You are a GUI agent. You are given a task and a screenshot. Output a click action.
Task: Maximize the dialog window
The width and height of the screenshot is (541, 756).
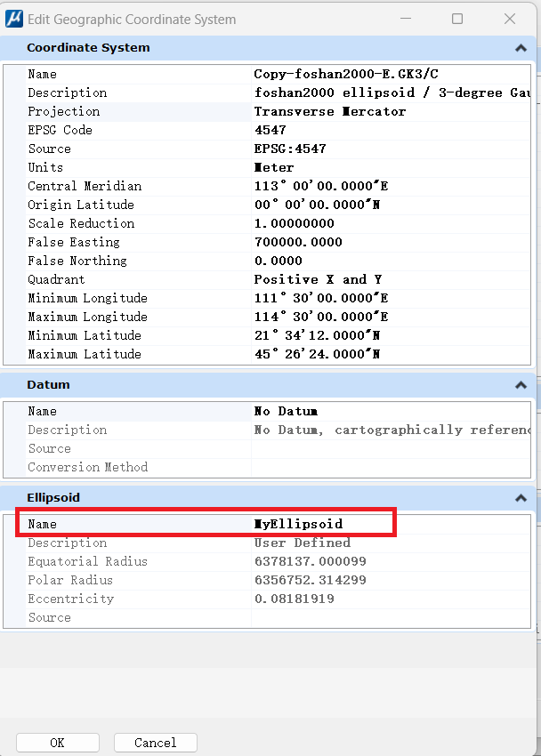(457, 19)
